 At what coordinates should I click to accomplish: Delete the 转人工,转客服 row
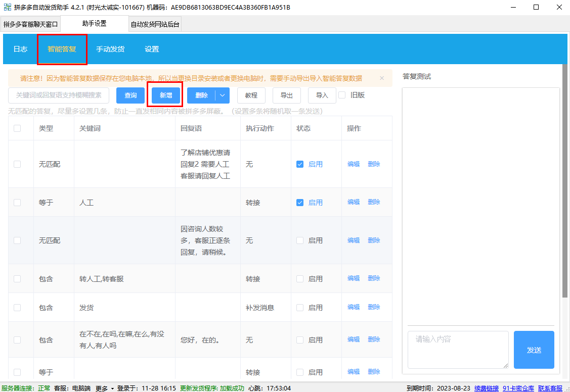point(374,278)
